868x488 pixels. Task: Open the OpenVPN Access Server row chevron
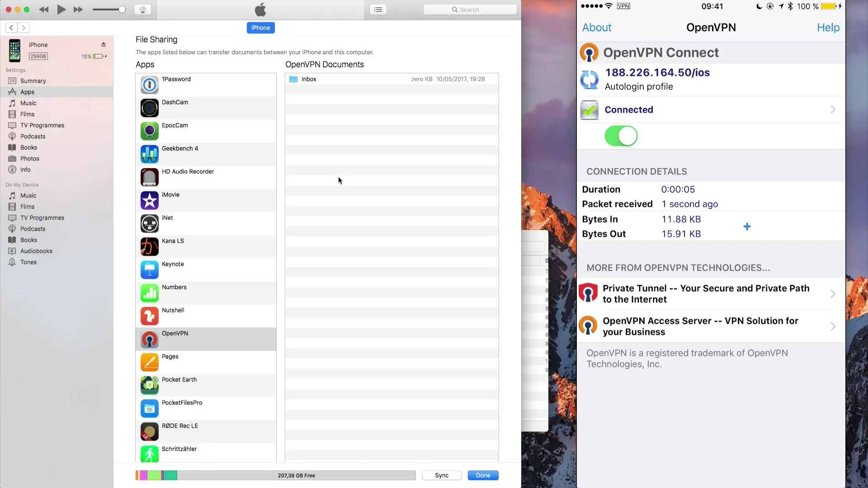click(833, 326)
